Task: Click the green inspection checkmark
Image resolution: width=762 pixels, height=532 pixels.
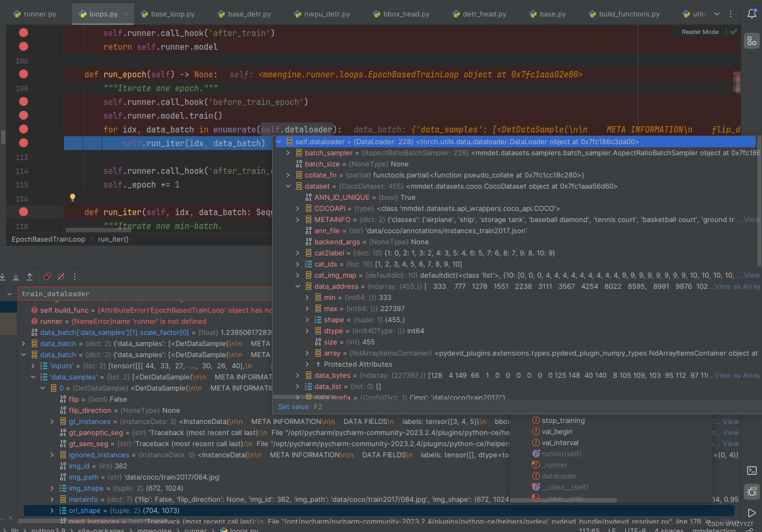Action: [733, 32]
